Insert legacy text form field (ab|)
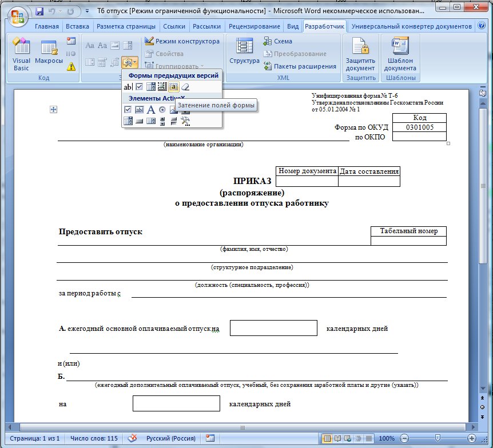Screen dimensions: 493x448 pyautogui.click(x=128, y=87)
